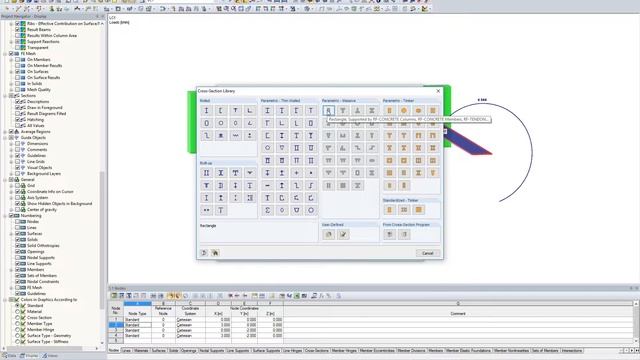
Task: Select the thin-walled Sigma section icon
Action: coord(267,210)
